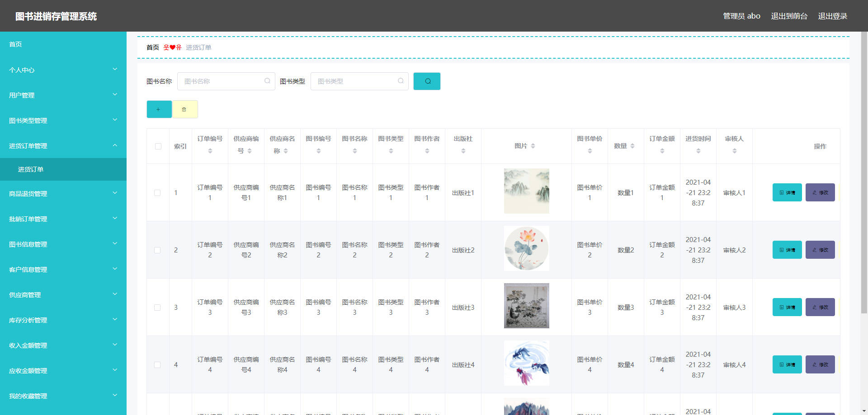Sort by the 图书名称 column arrows
The width and height of the screenshot is (868, 415).
coord(355,151)
